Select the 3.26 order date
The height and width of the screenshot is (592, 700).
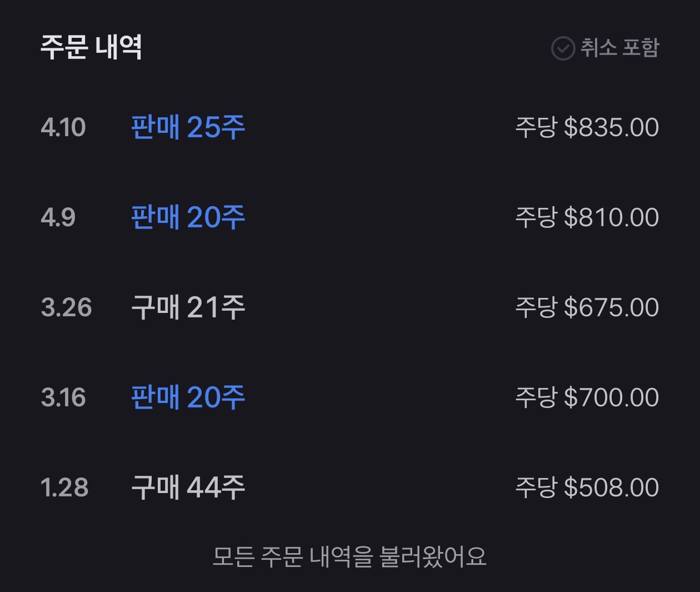[x=66, y=307]
